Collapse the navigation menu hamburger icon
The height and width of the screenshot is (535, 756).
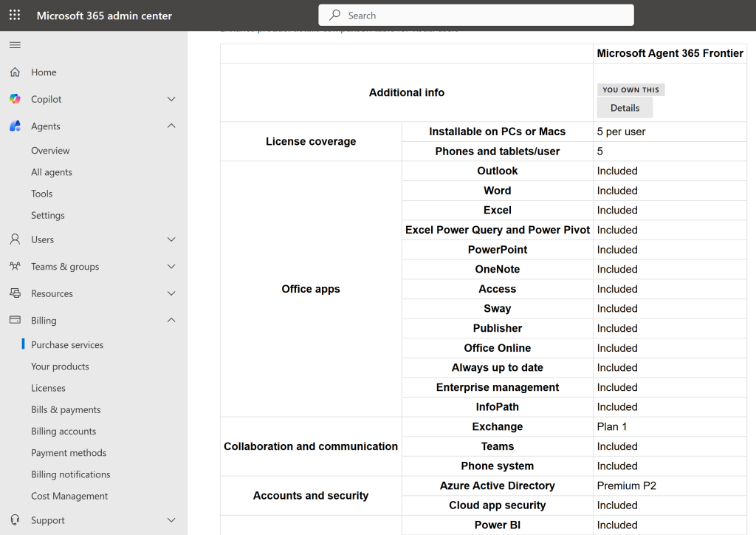(15, 45)
